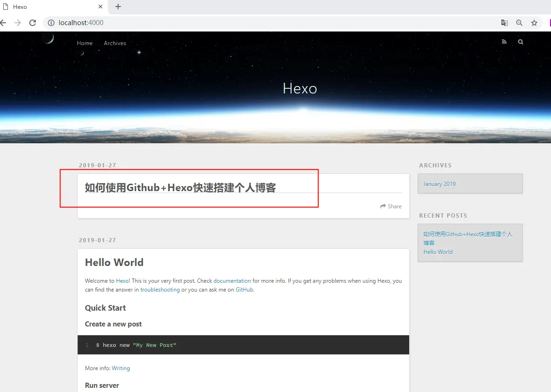551x392 pixels.
Task: Open the zoom magnifier in address bar
Action: tap(519, 23)
